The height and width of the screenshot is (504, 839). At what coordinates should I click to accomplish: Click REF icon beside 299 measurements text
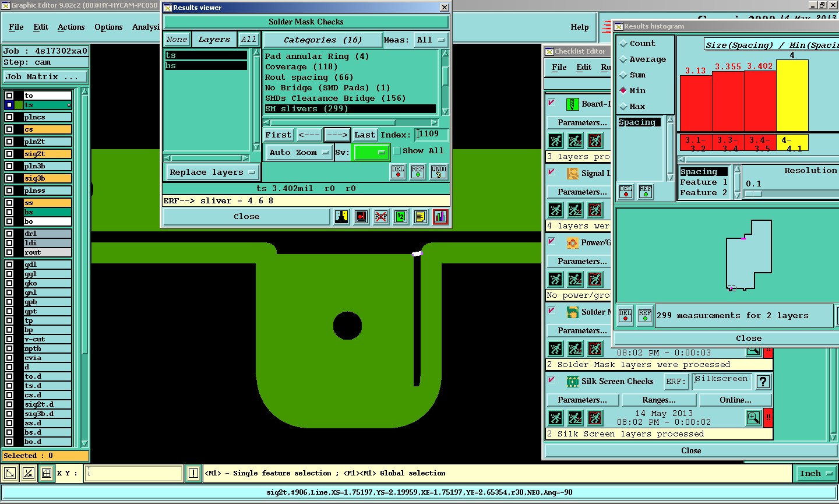[644, 315]
